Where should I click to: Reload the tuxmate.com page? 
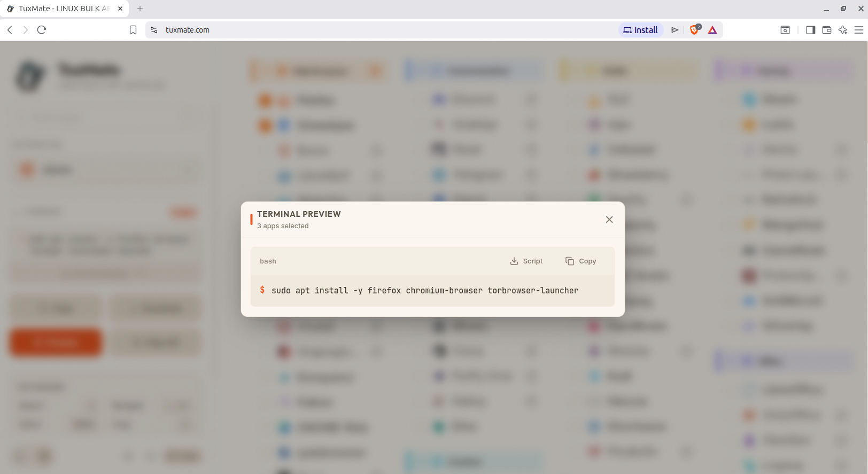(42, 30)
